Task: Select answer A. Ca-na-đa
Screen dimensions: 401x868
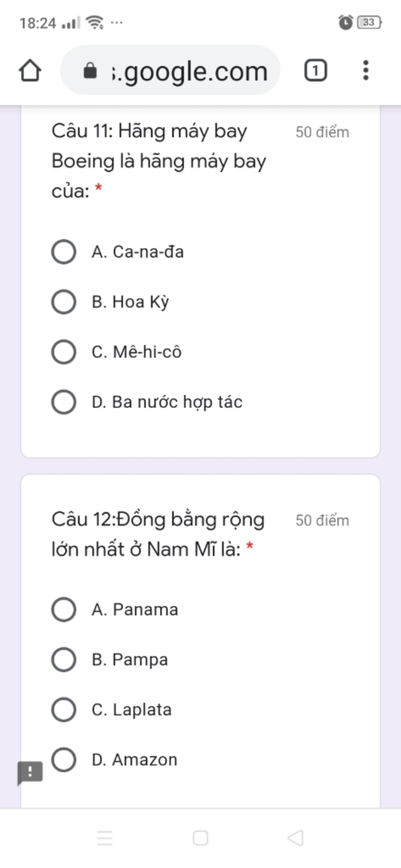Action: (x=64, y=252)
